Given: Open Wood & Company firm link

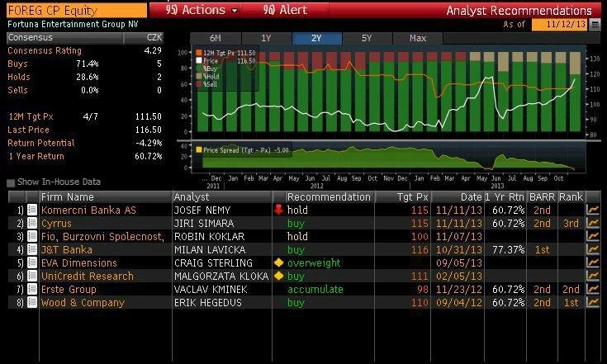Looking at the screenshot, I should coord(83,302).
